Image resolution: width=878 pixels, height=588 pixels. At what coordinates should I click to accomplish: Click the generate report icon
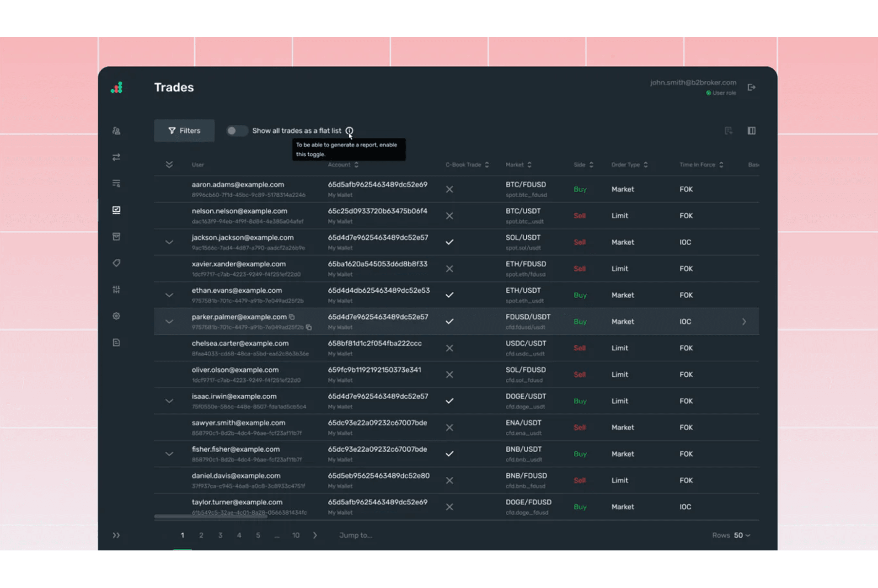coord(728,131)
